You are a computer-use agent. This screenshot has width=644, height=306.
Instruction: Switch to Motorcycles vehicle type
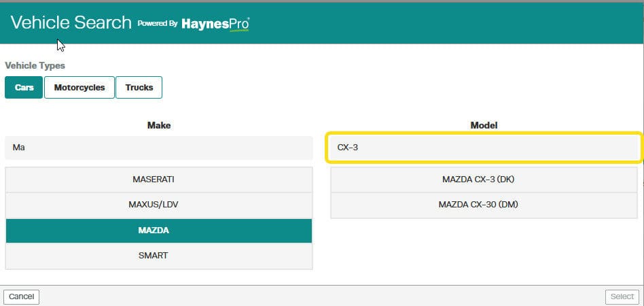[79, 87]
